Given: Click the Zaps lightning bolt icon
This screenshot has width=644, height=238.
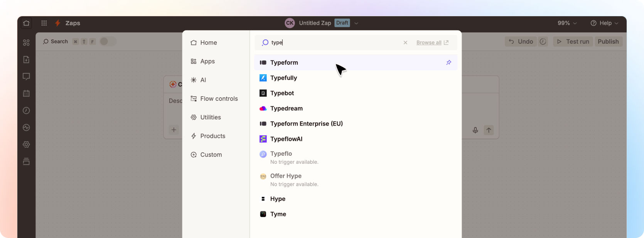Looking at the screenshot, I should [58, 23].
